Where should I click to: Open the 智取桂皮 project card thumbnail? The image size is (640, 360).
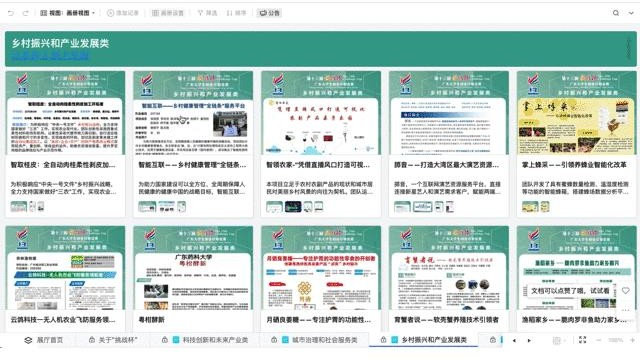[65, 113]
